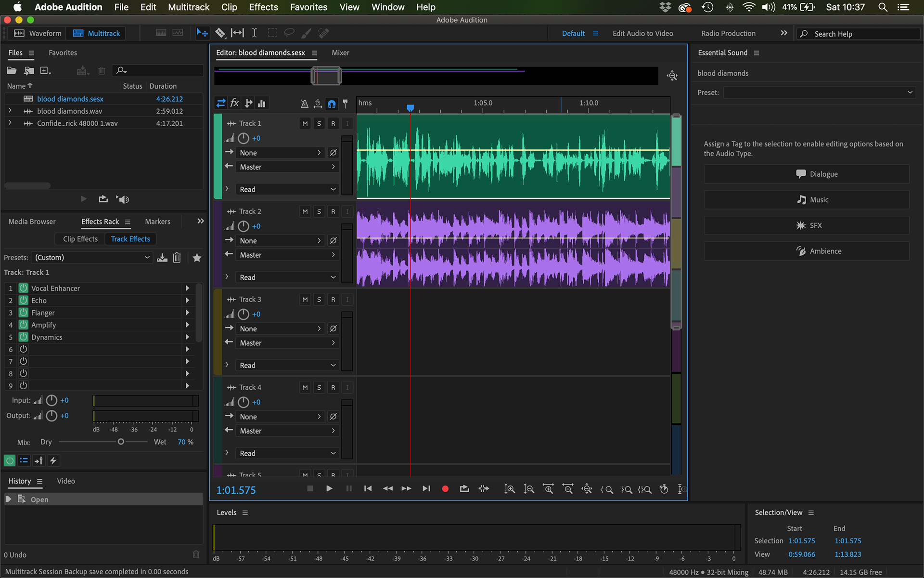The width and height of the screenshot is (924, 578).
Task: Open the Favorites tab
Action: (x=63, y=53)
